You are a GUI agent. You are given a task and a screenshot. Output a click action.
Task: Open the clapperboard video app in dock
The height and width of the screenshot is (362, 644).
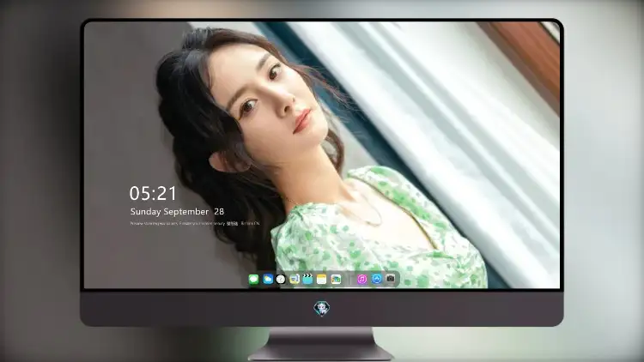click(x=307, y=280)
